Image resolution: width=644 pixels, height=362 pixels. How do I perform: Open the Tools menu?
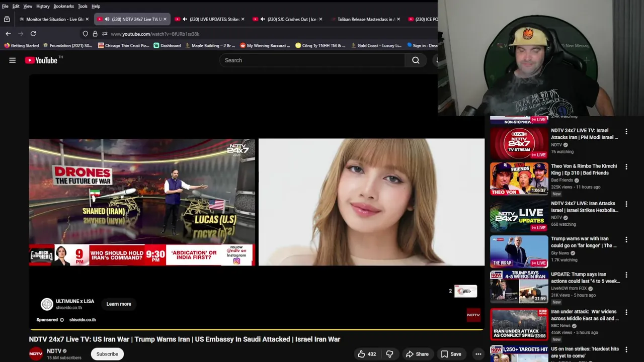(x=83, y=6)
